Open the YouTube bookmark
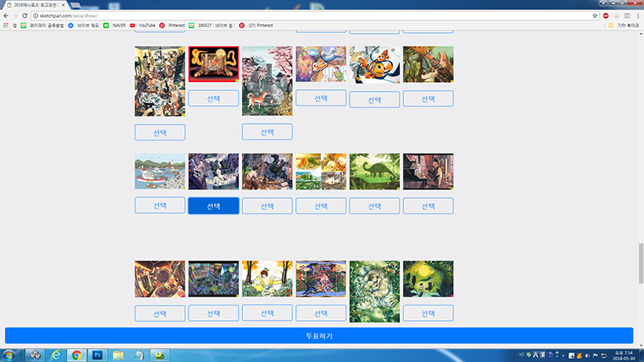 pos(142,26)
